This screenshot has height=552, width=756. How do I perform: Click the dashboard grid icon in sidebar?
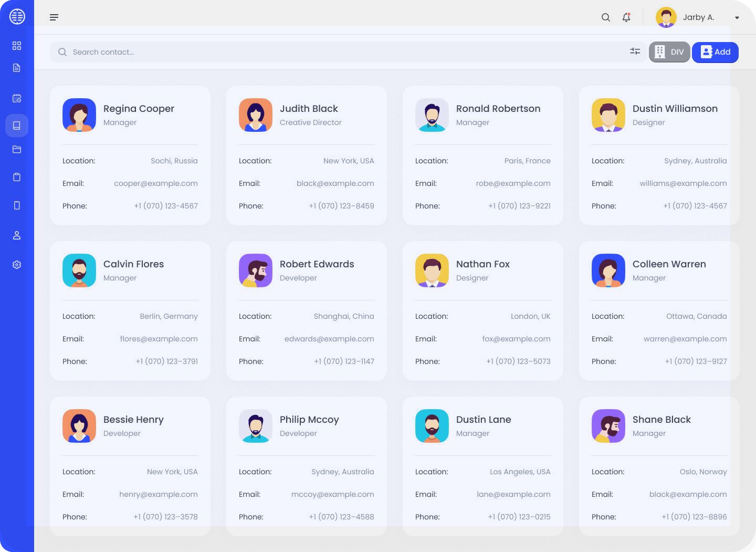tap(17, 46)
